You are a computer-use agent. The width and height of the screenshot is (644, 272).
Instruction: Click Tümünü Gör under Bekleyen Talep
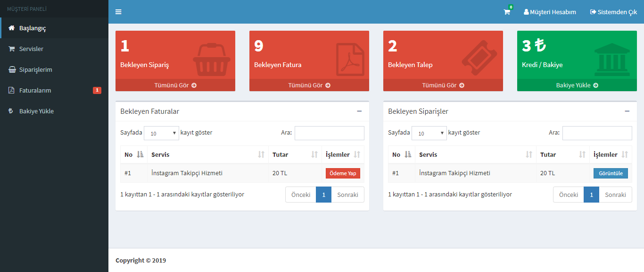(443, 85)
